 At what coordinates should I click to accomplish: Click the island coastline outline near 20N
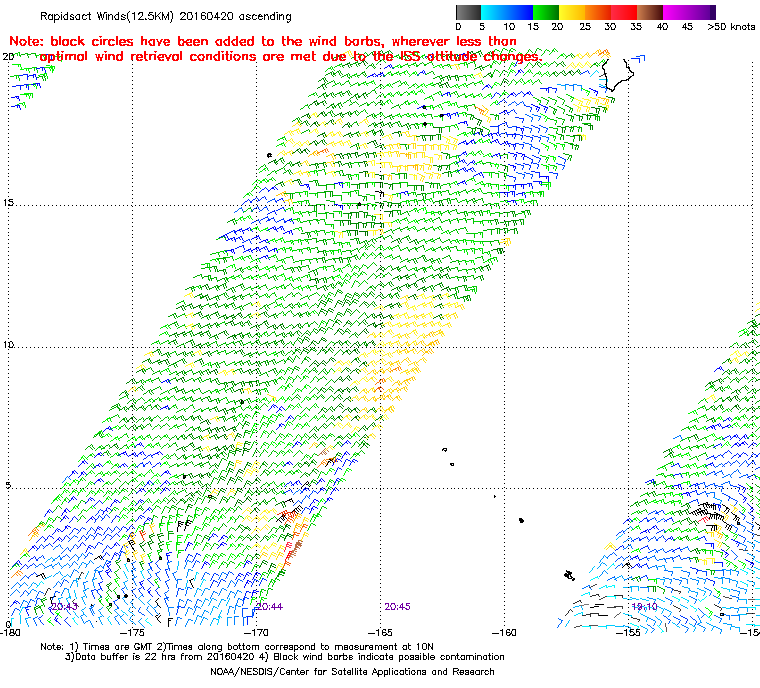pyautogui.click(x=617, y=75)
